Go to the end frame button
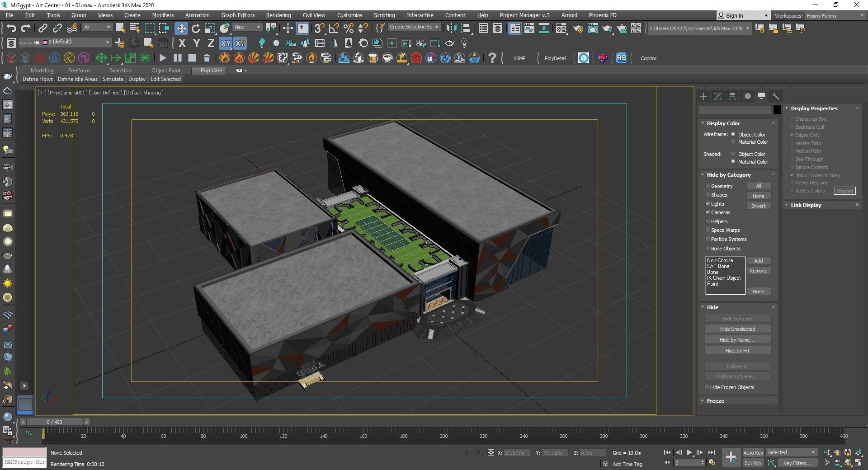 [x=711, y=452]
